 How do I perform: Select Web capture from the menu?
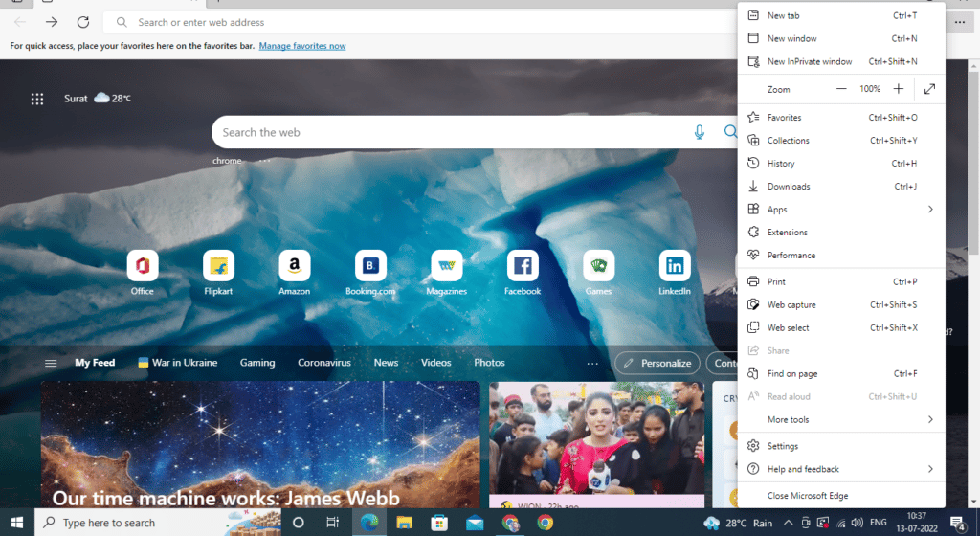[x=841, y=305]
